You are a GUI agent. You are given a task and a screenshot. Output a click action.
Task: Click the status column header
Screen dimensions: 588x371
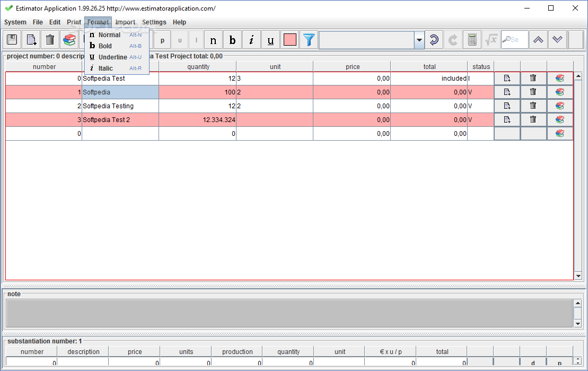click(481, 67)
